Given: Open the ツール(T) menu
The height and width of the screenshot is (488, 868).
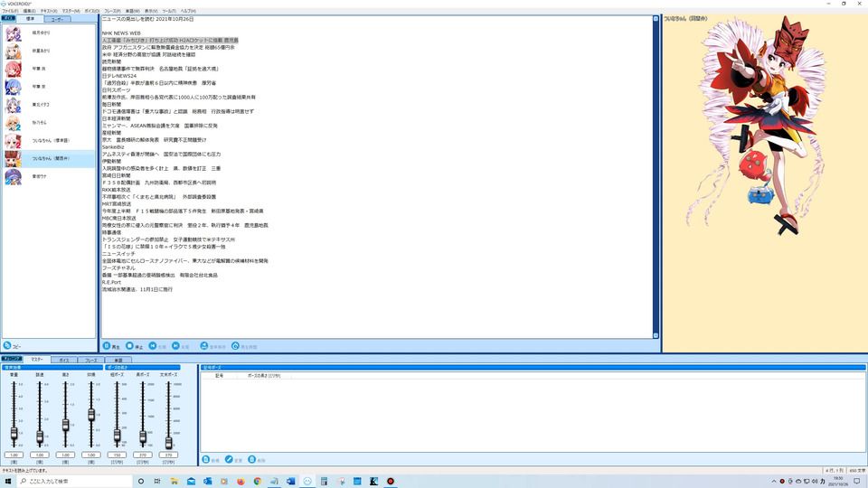Looking at the screenshot, I should (169, 11).
